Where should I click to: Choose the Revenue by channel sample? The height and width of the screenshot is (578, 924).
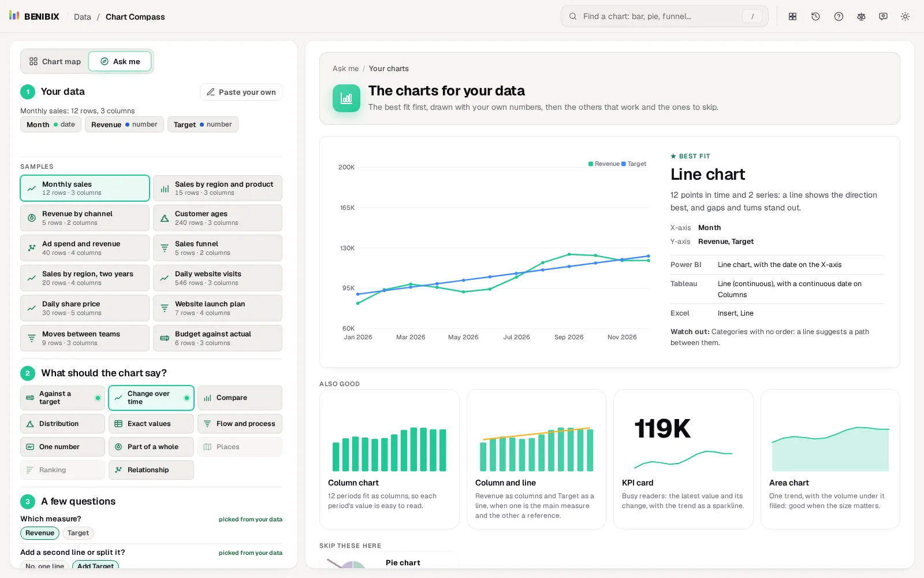[85, 218]
